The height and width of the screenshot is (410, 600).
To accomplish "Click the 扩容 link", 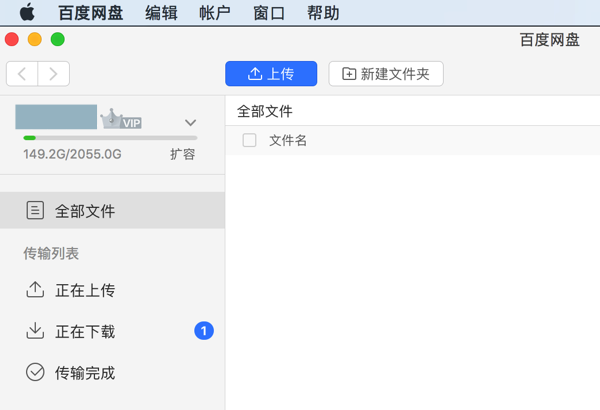I will coord(183,154).
